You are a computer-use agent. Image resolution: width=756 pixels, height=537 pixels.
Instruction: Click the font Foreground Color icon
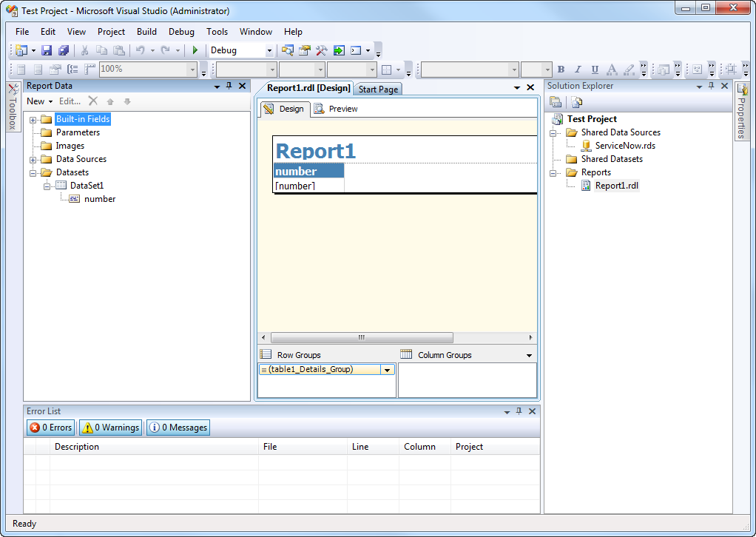(x=612, y=70)
